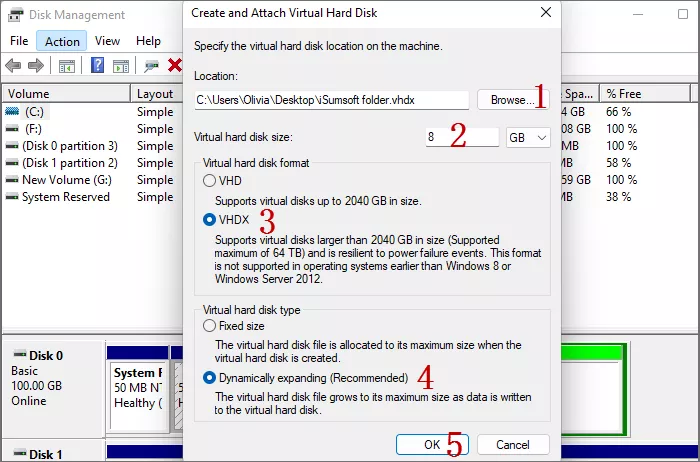Click the Forward arrow toolbar icon

(36, 66)
